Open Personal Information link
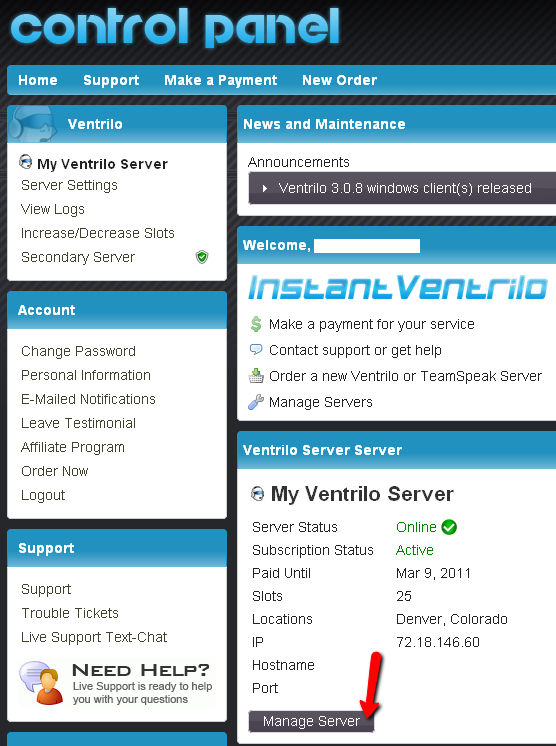Image resolution: width=556 pixels, height=746 pixels. 86,375
